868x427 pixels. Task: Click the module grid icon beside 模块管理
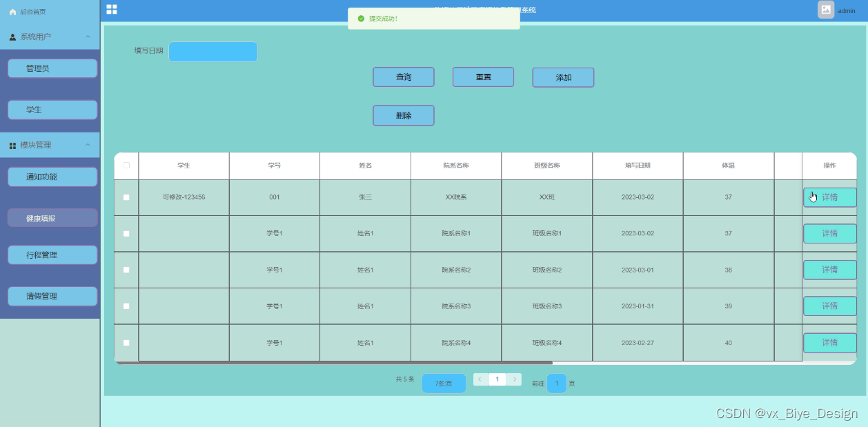12,146
